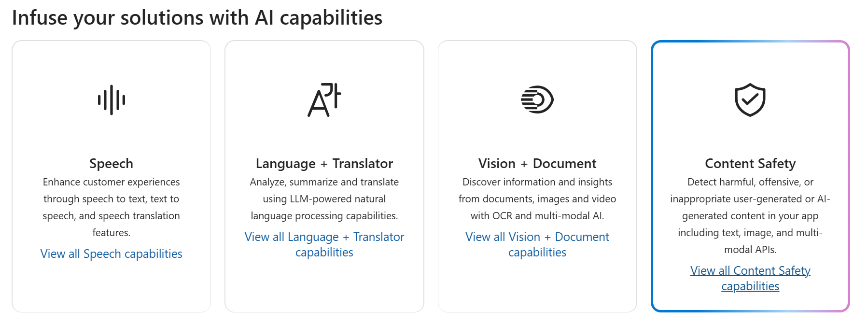Image resolution: width=868 pixels, height=325 pixels.
Task: Select the Content Safety heading
Action: [750, 163]
